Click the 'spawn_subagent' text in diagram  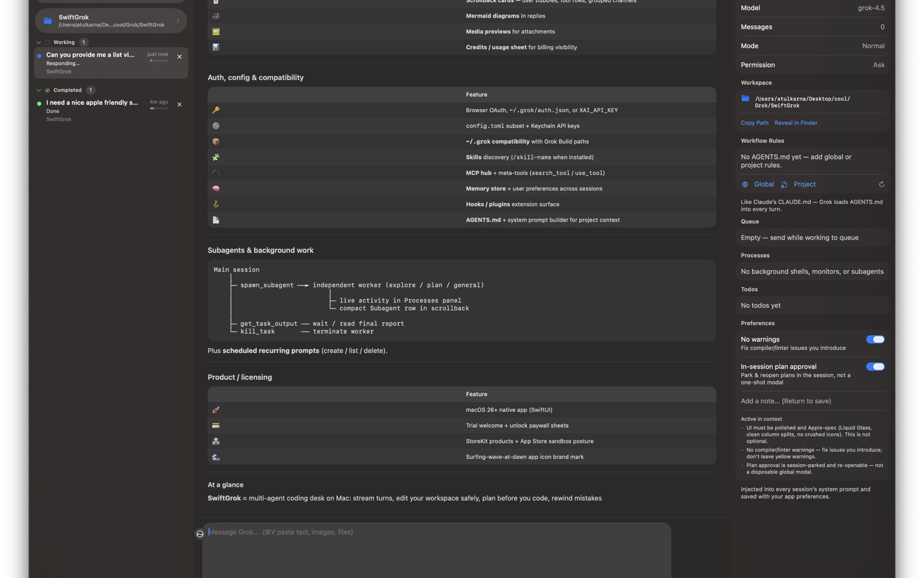(x=267, y=285)
